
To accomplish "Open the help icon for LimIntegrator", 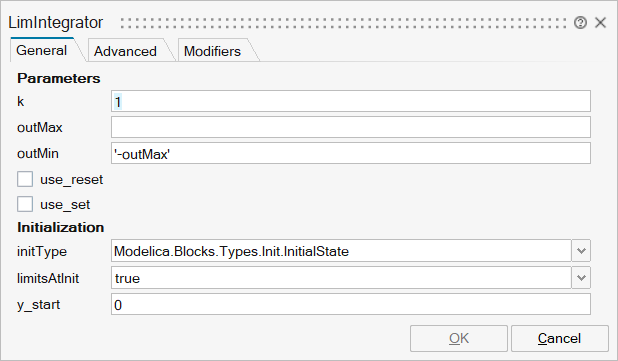I will (x=580, y=23).
